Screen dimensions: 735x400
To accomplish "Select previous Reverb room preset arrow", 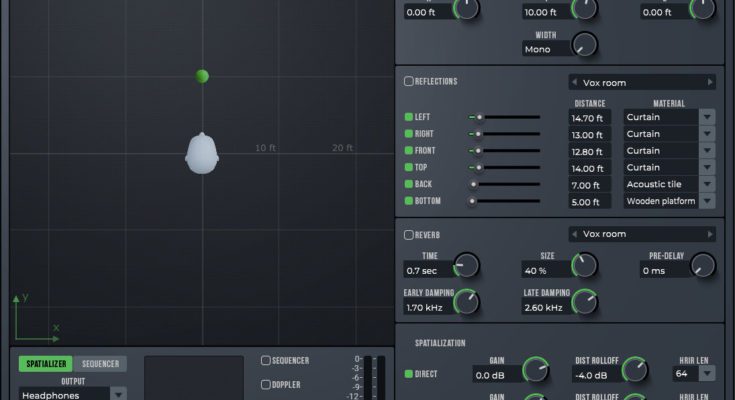I will click(x=574, y=234).
